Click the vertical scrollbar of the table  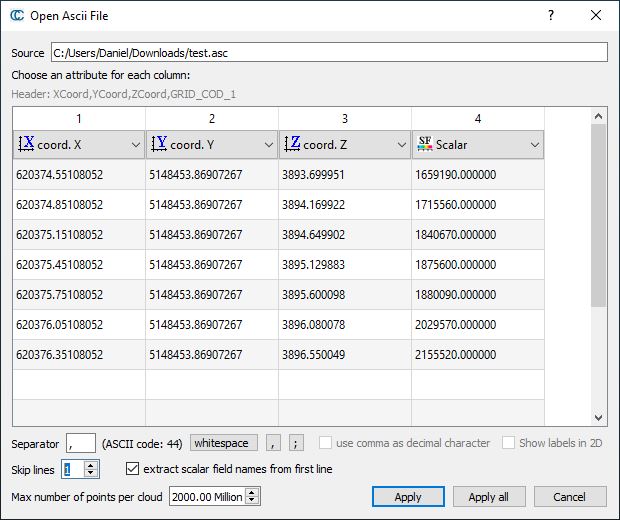coord(598,215)
